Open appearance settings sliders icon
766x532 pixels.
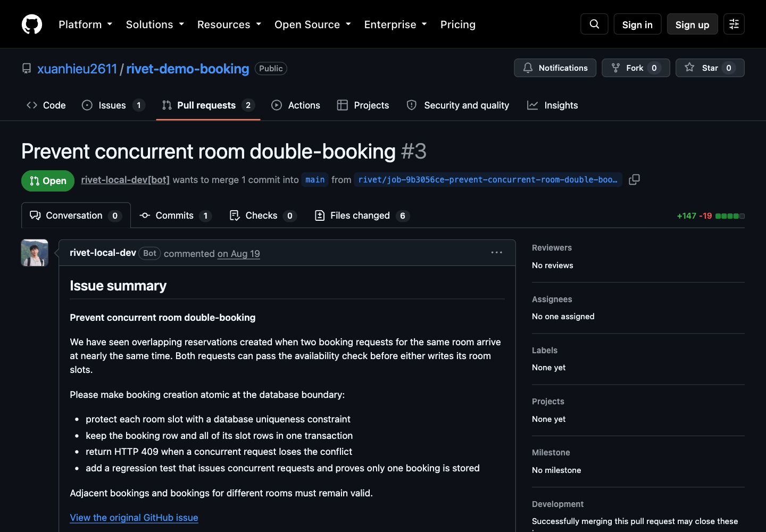(734, 24)
